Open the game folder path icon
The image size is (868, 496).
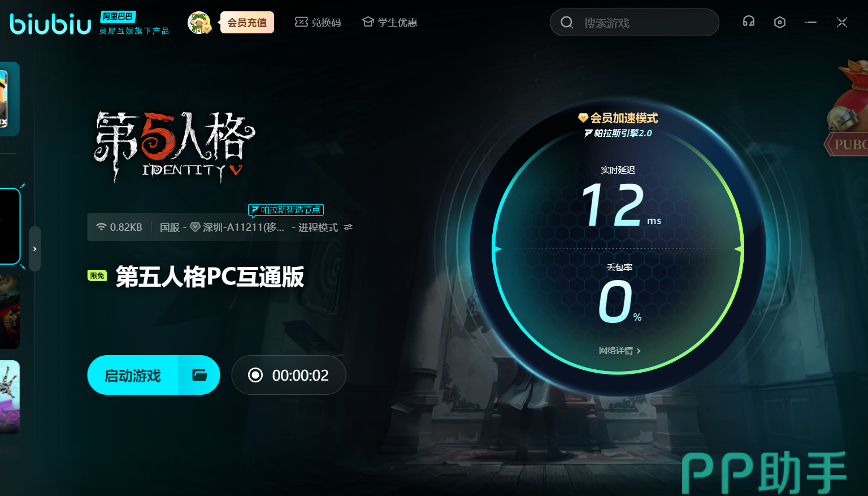(199, 375)
